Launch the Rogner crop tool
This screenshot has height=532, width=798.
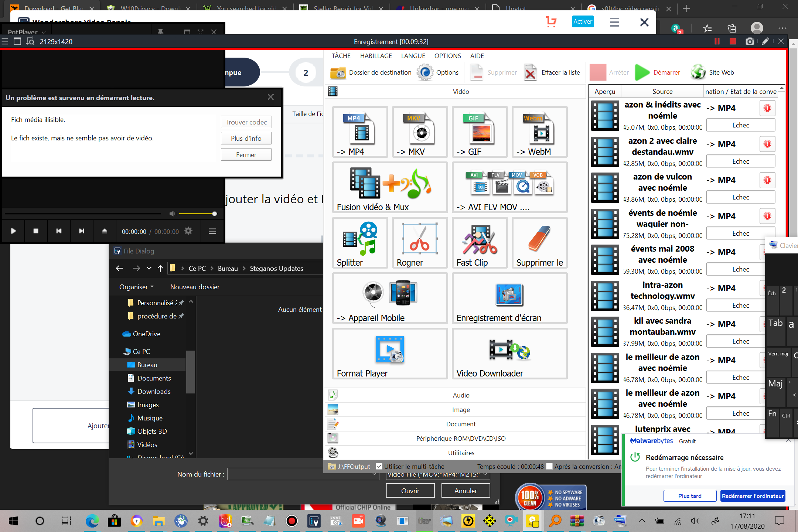coord(420,243)
